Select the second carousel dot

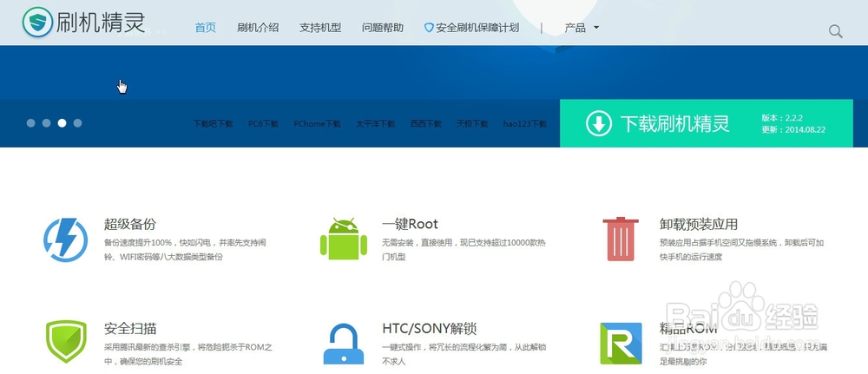[47, 123]
